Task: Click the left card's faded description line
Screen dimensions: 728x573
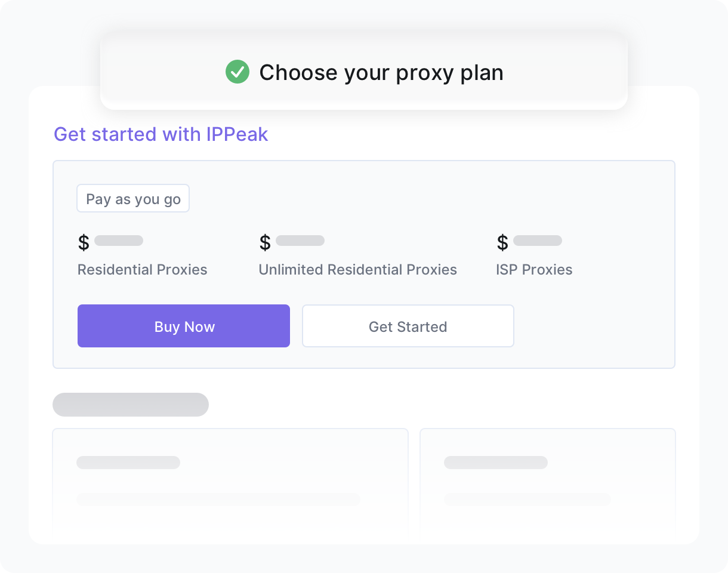Action: [x=218, y=500]
